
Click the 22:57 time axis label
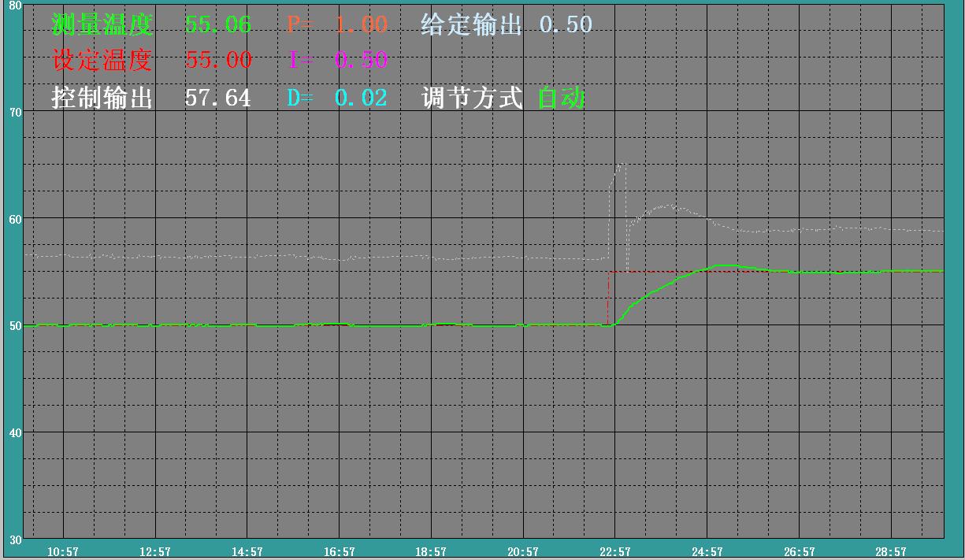(615, 552)
